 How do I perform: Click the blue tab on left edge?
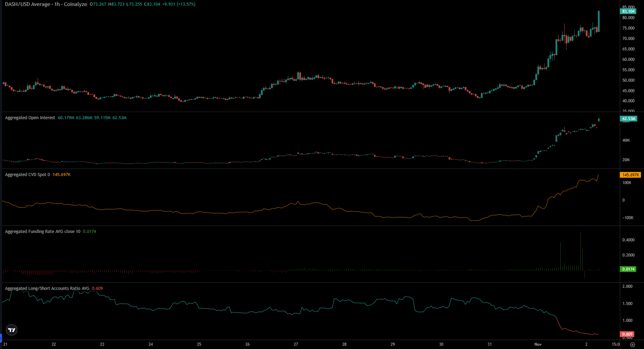(x=1, y=339)
